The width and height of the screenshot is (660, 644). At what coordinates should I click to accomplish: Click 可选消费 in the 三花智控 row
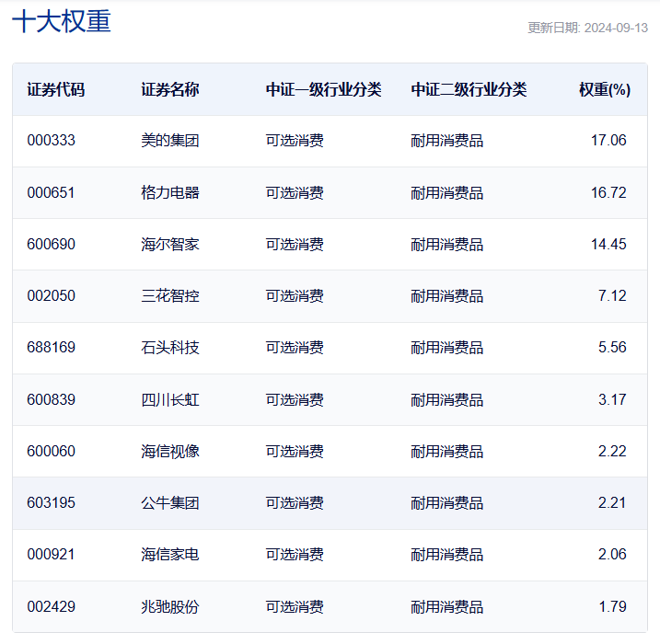pyautogui.click(x=295, y=295)
